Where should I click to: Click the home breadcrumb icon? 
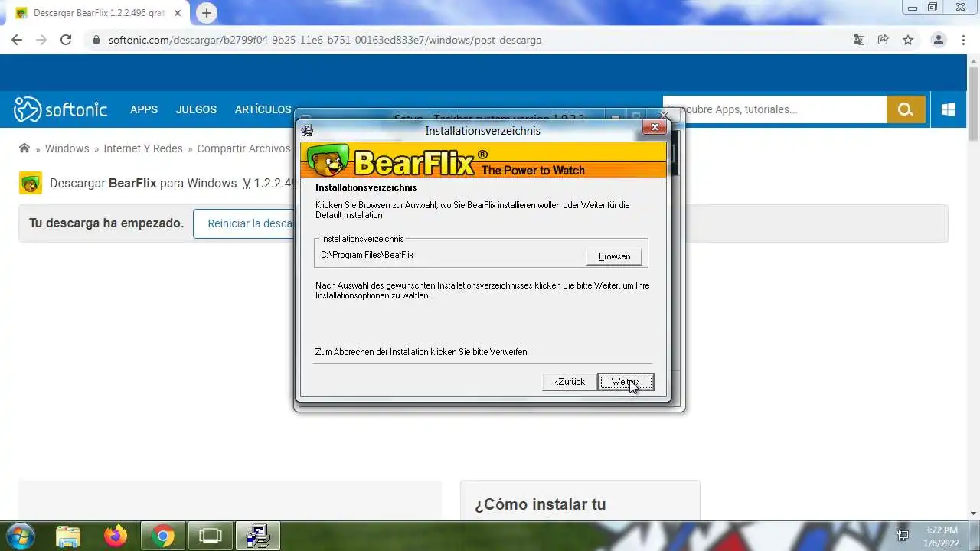(24, 148)
